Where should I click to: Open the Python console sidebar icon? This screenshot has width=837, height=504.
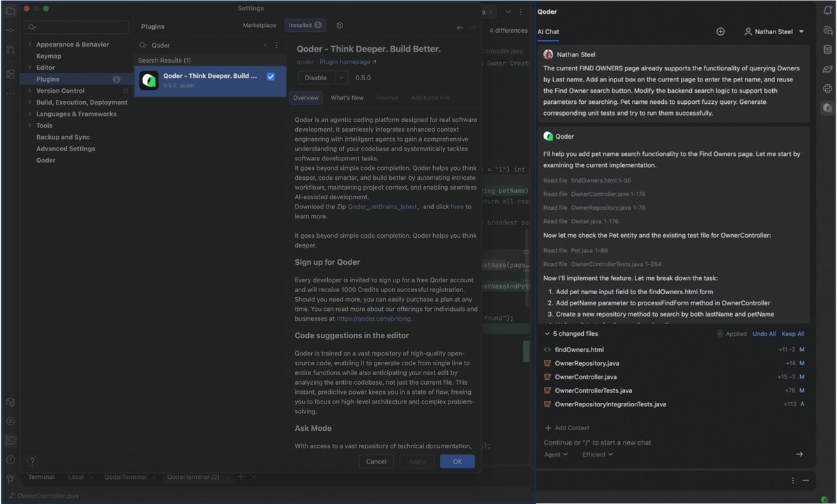coord(828,89)
